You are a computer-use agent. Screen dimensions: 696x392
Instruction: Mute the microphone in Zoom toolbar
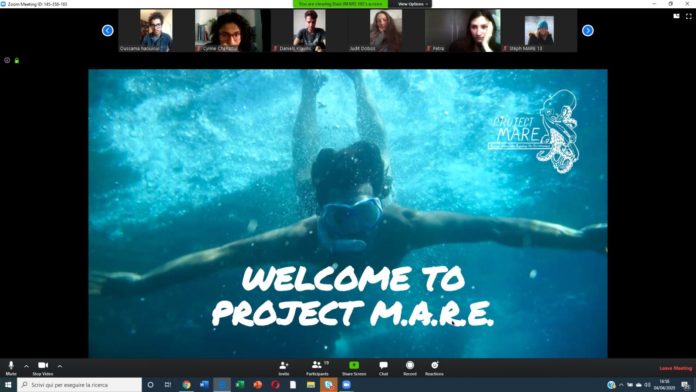pyautogui.click(x=11, y=368)
